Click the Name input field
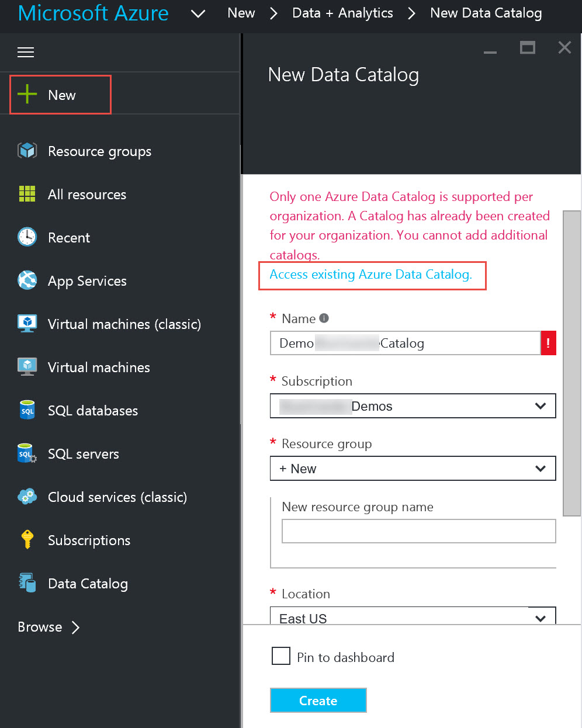The width and height of the screenshot is (582, 728). tap(405, 344)
